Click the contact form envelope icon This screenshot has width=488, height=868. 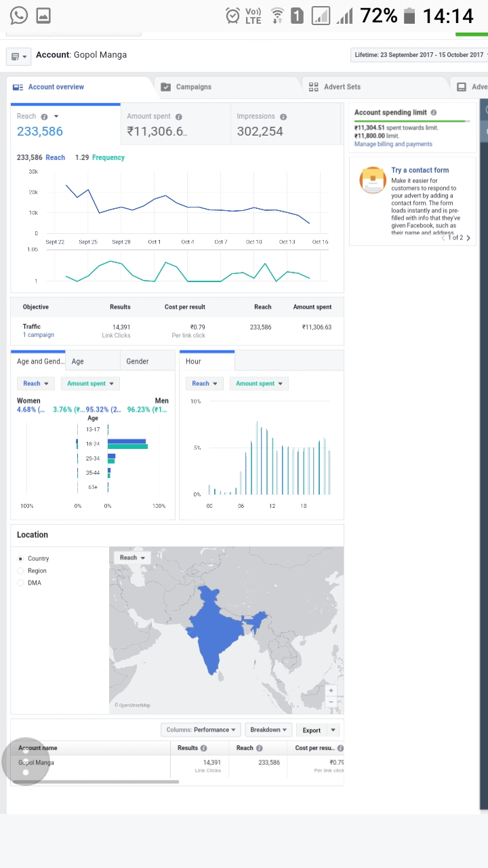click(372, 180)
